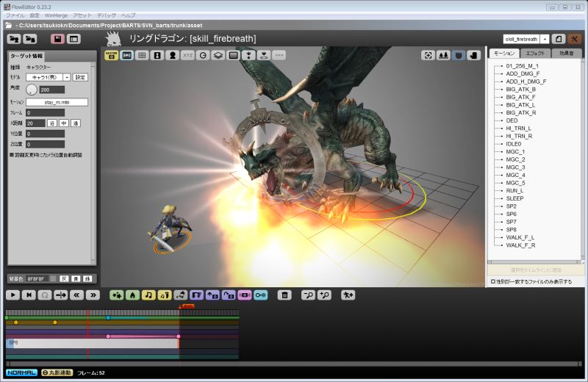
Task: Click the trees environment icon
Action: click(443, 55)
